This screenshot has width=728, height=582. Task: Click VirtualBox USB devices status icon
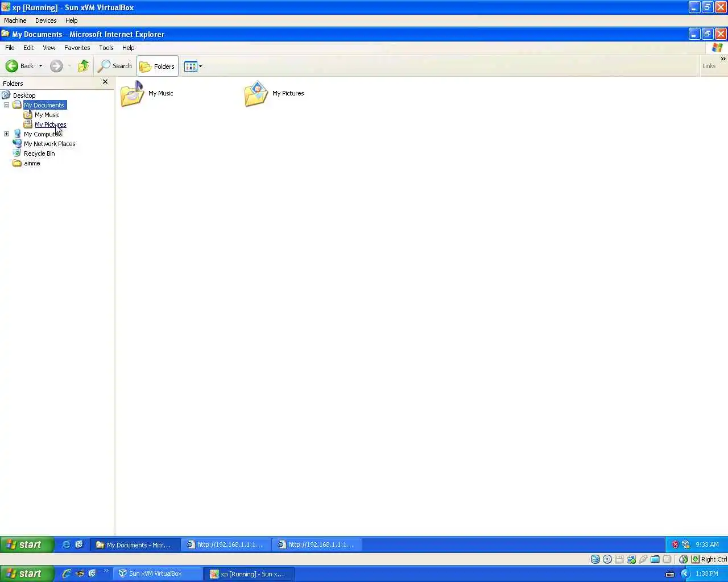(x=643, y=559)
